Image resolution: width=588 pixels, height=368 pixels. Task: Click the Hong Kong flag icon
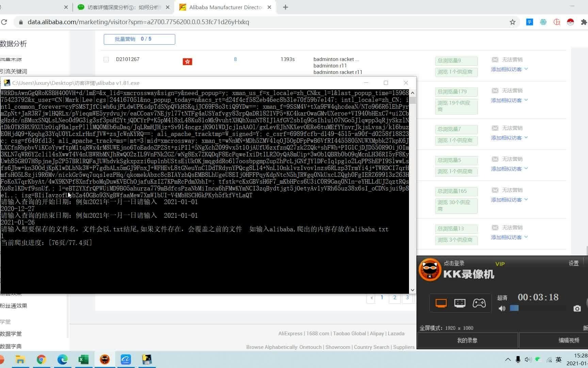187,61
